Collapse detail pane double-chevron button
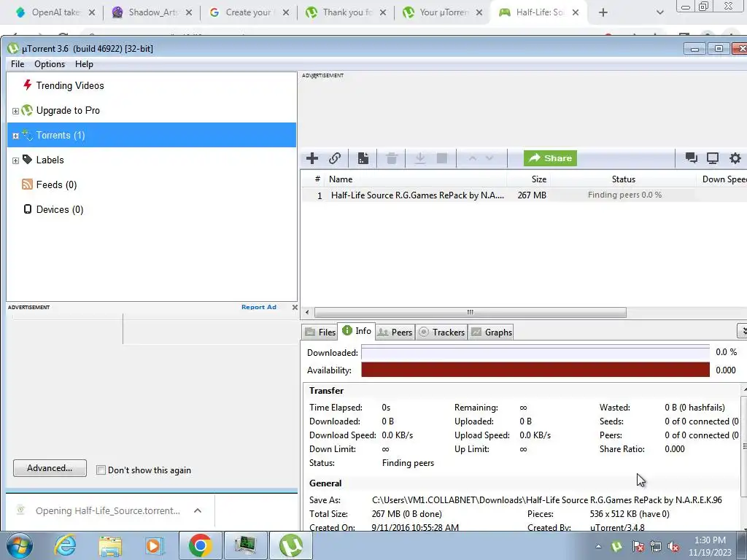Screen dimensions: 747x560 pos(742,330)
